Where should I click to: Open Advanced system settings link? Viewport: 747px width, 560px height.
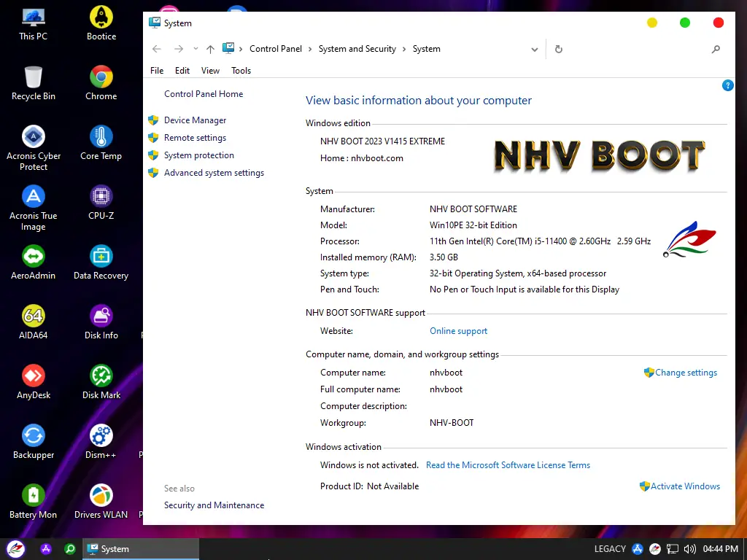point(214,173)
